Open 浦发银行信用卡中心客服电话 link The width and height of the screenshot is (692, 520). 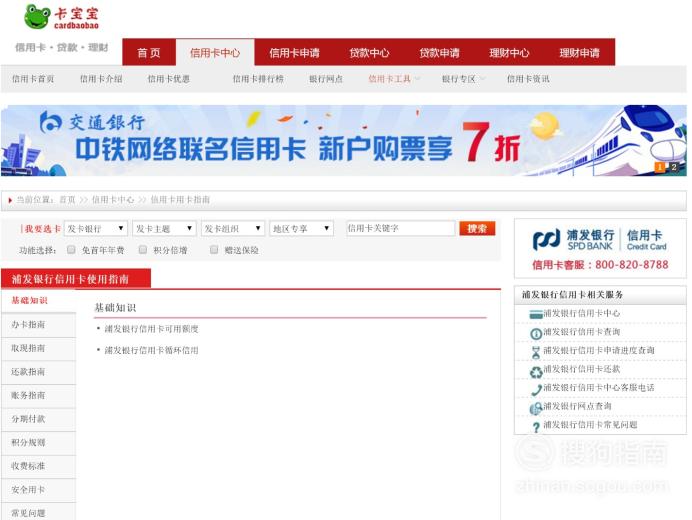coord(599,388)
